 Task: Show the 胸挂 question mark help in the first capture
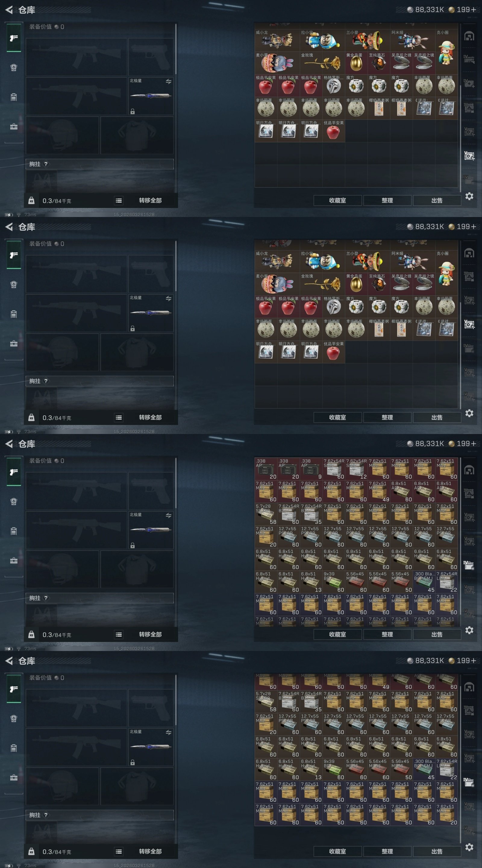coord(46,164)
